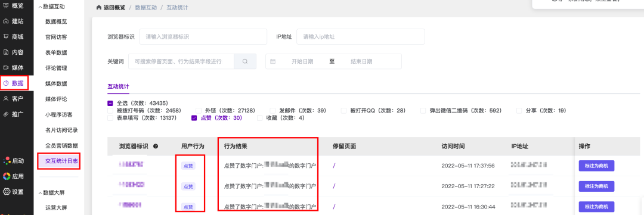The height and width of the screenshot is (215, 644).
Task: Open 小程序访客 in the submenu
Action: point(58,114)
